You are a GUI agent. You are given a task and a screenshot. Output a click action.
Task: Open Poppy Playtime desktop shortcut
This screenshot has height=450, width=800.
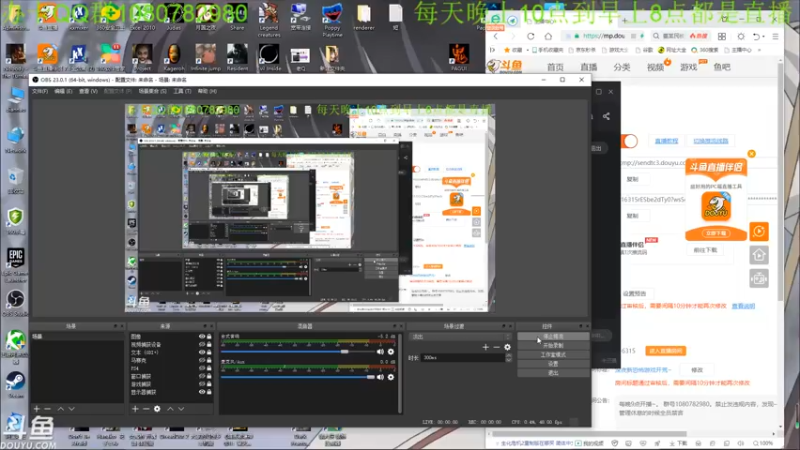point(332,19)
